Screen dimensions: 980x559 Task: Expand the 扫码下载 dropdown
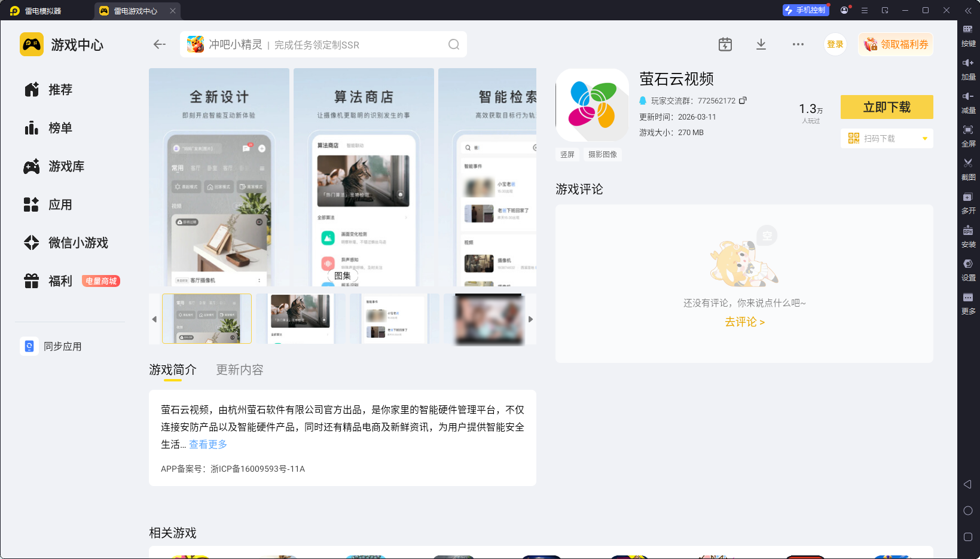[x=925, y=139]
